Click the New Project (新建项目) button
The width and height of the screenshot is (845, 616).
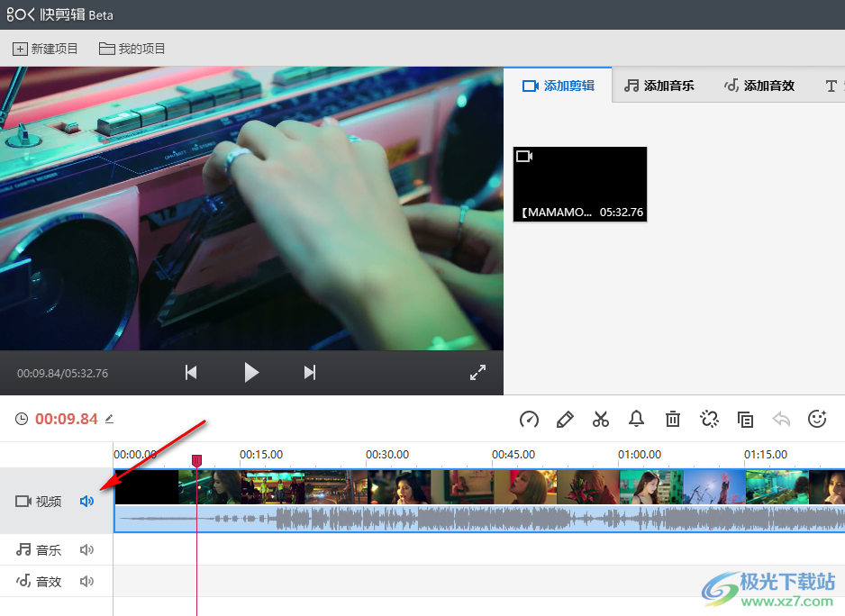click(x=45, y=49)
